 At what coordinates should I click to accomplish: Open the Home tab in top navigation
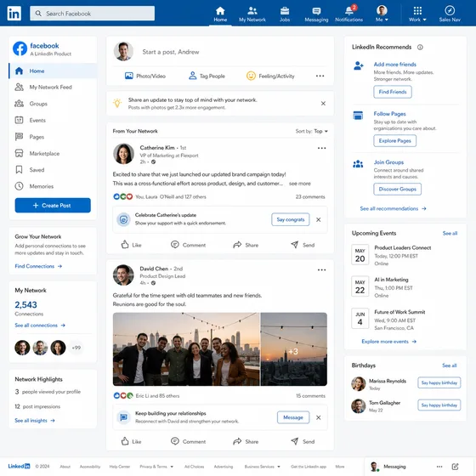pyautogui.click(x=220, y=14)
